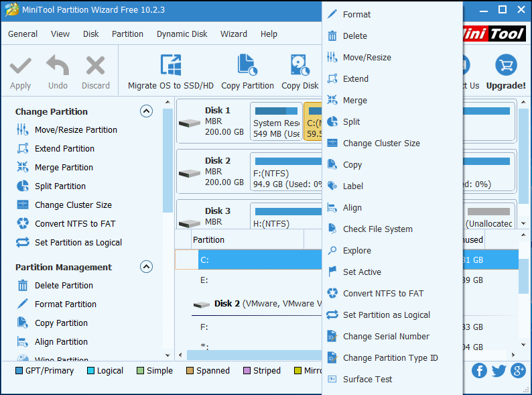Click the Copy Disk toolbar icon
The width and height of the screenshot is (532, 395).
pos(300,64)
